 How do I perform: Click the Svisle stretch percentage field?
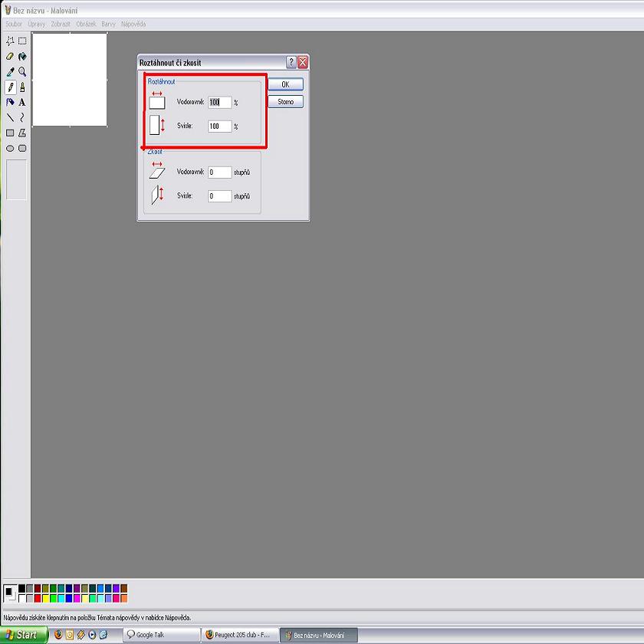[x=219, y=127]
